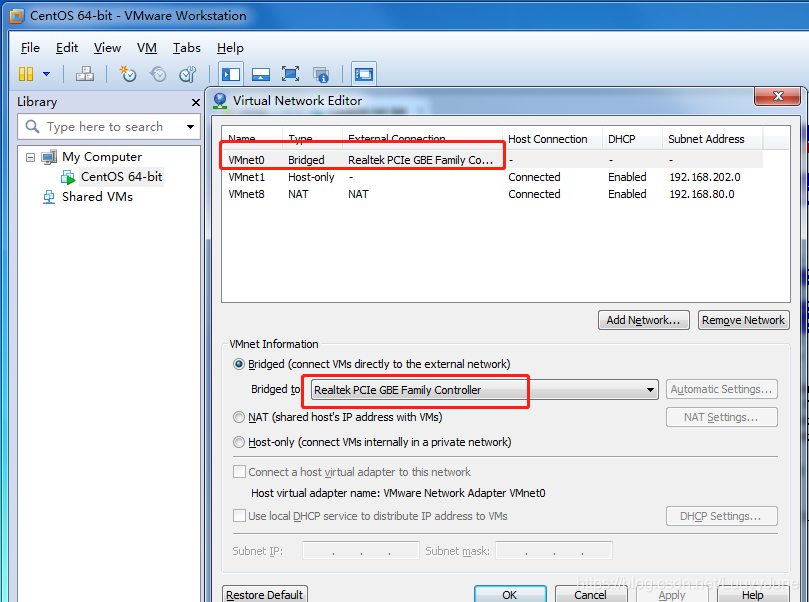Select CentOS 64-bit in the Library tree
The height and width of the screenshot is (602, 809).
(x=121, y=177)
